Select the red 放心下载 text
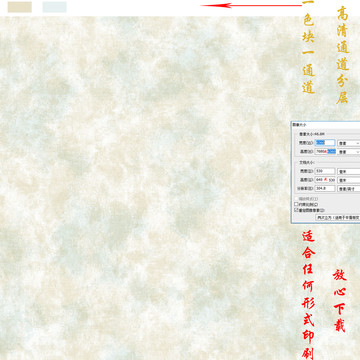Image resolution: width=360 pixels, height=360 pixels. [x=340, y=300]
